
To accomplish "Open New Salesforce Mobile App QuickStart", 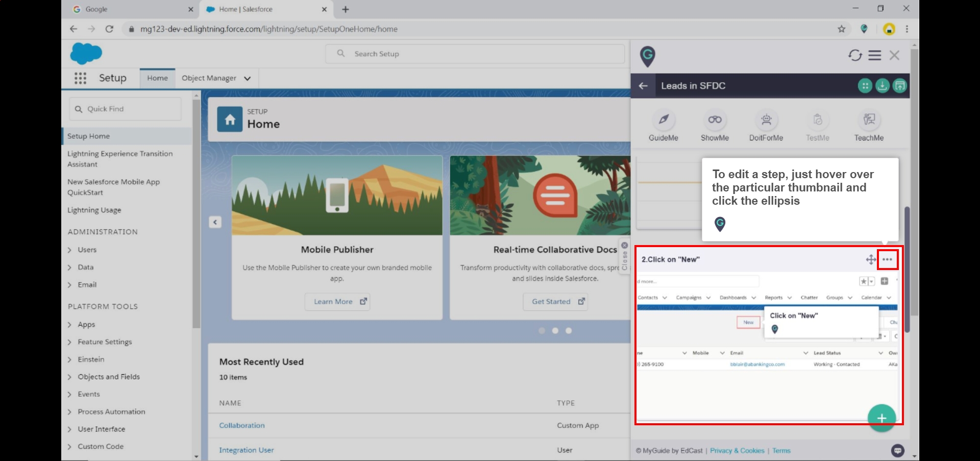I will (113, 187).
